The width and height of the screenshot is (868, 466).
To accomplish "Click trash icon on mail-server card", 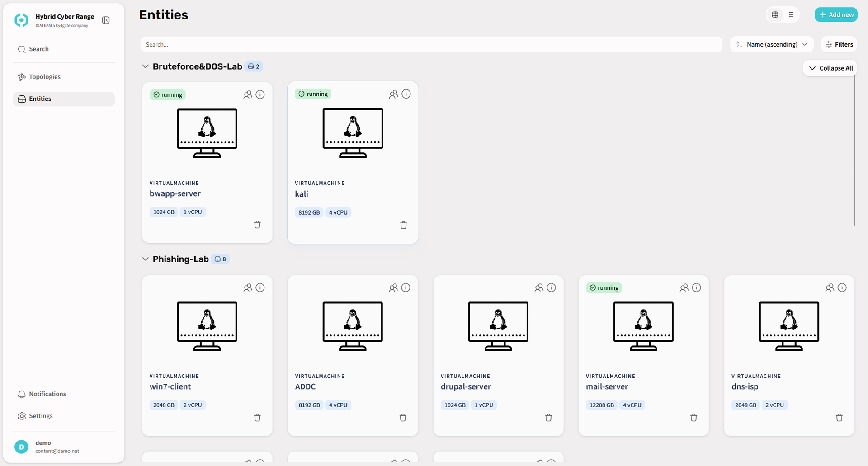I will [x=693, y=418].
